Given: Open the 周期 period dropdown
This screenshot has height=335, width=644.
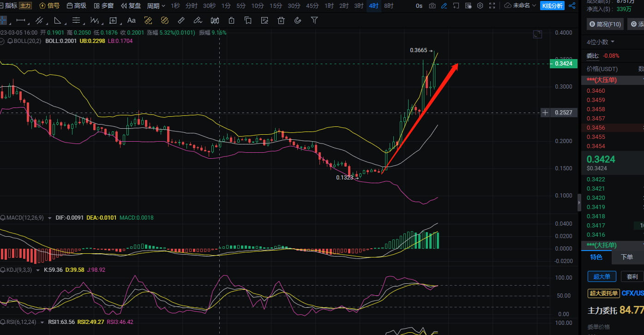Looking at the screenshot, I should [x=156, y=6].
